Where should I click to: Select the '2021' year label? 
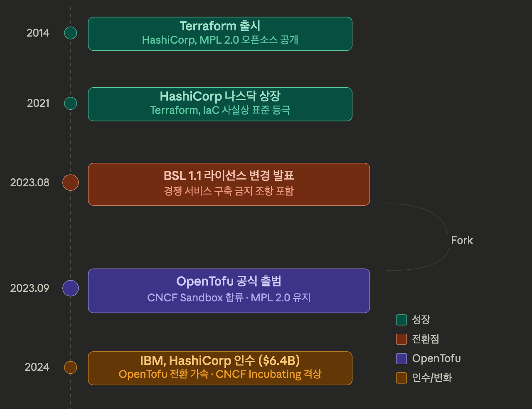(38, 103)
